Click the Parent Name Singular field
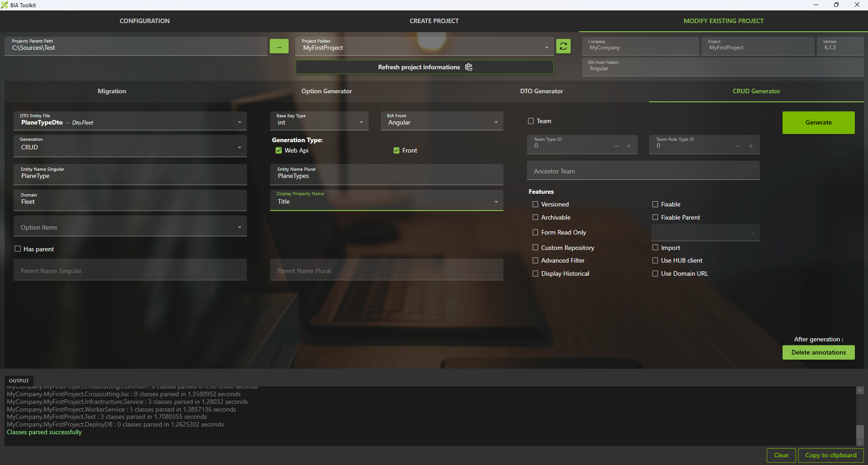This screenshot has height=465, width=868. (x=130, y=269)
